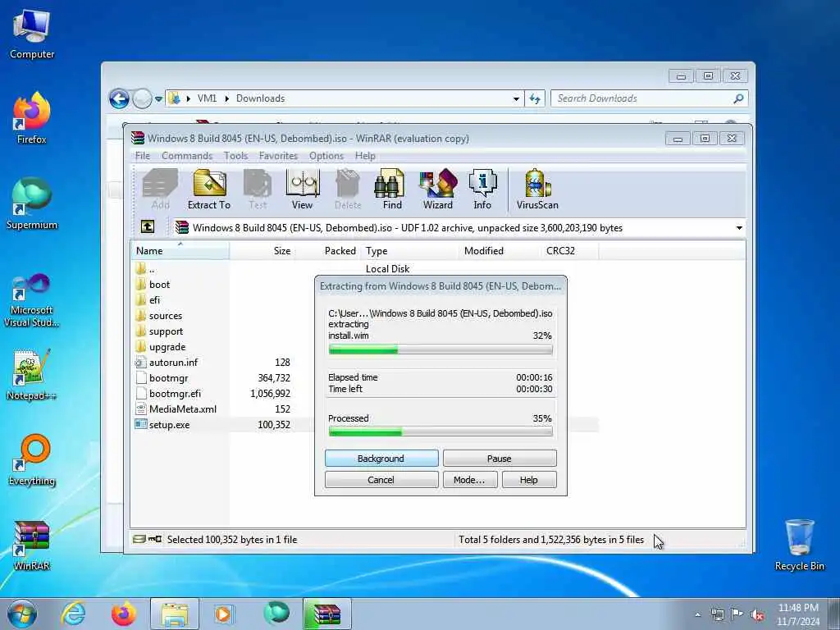Open the Options menu
The image size is (840, 630).
(326, 156)
